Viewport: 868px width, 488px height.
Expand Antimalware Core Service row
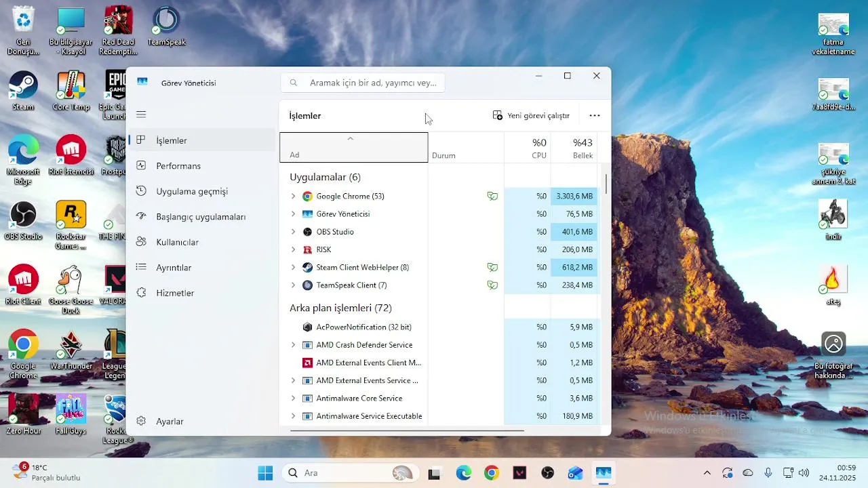coord(293,399)
